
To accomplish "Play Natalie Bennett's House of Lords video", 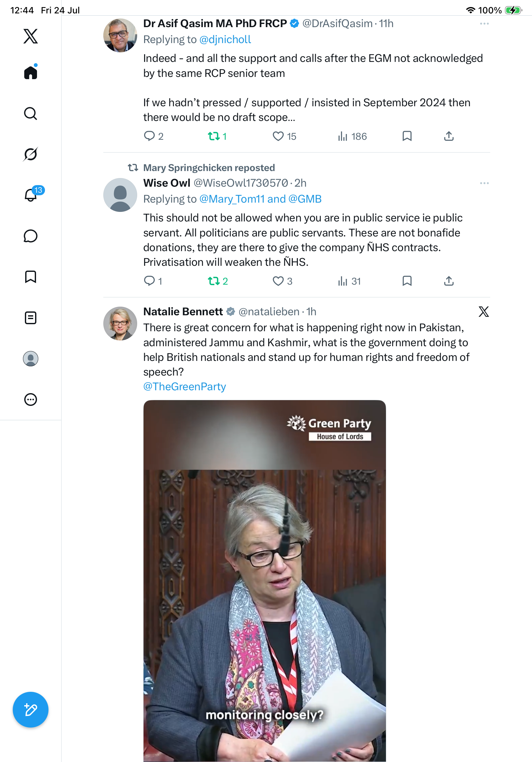I will coord(265,581).
